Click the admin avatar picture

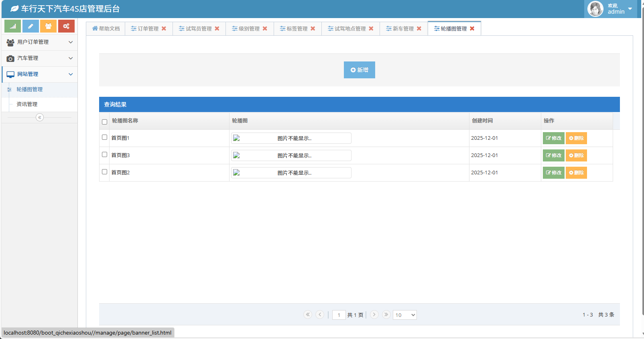595,9
